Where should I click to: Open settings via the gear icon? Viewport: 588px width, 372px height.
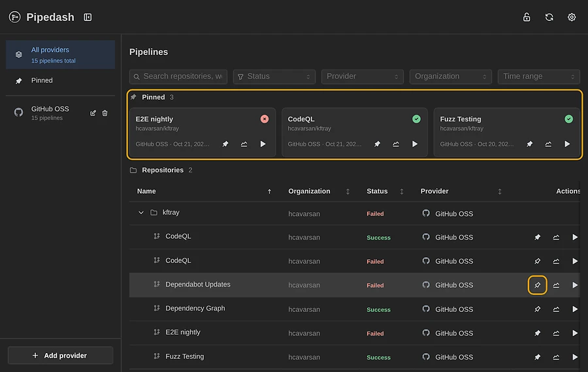(572, 17)
